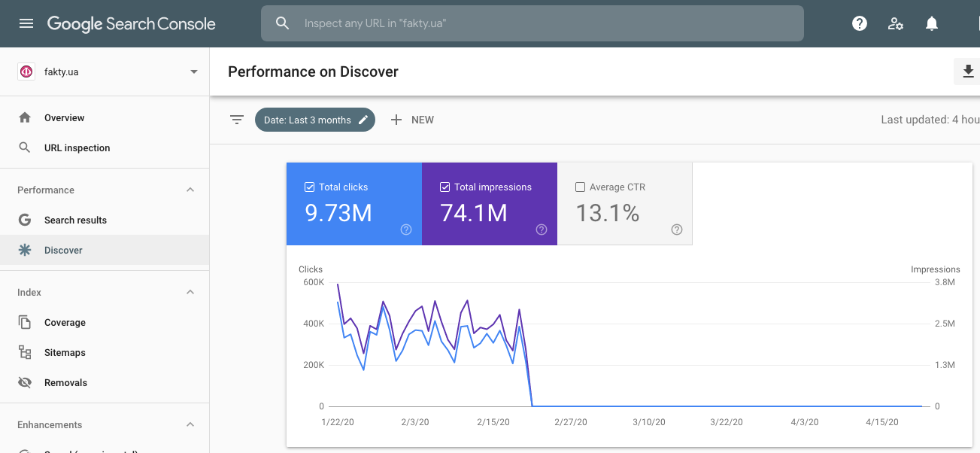Open the Sitemaps page

(x=65, y=353)
